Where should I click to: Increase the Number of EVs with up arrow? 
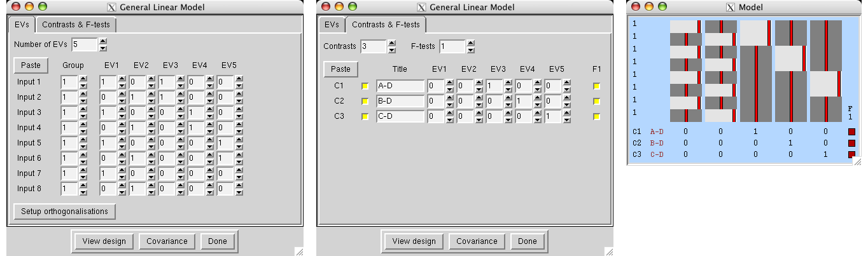click(x=103, y=41)
